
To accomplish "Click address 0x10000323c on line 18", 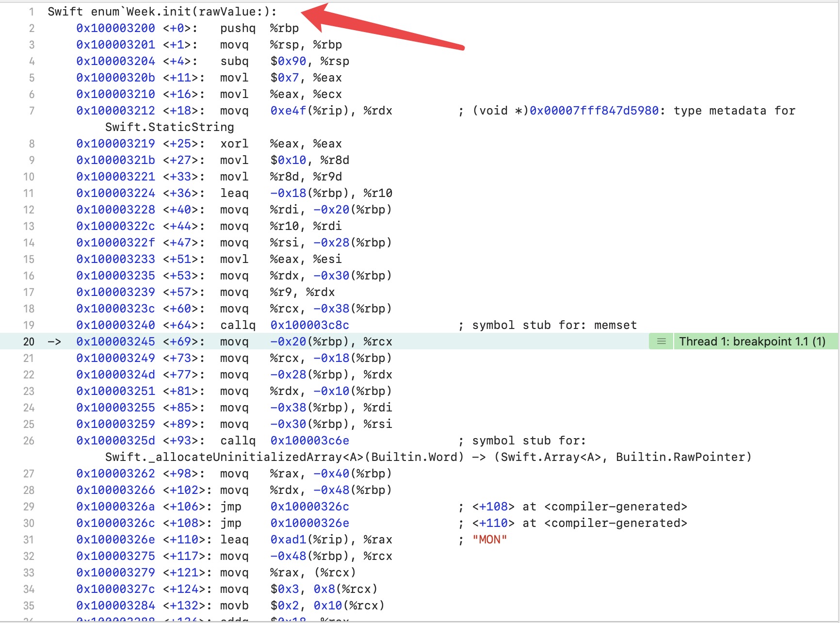I will pyautogui.click(x=115, y=309).
